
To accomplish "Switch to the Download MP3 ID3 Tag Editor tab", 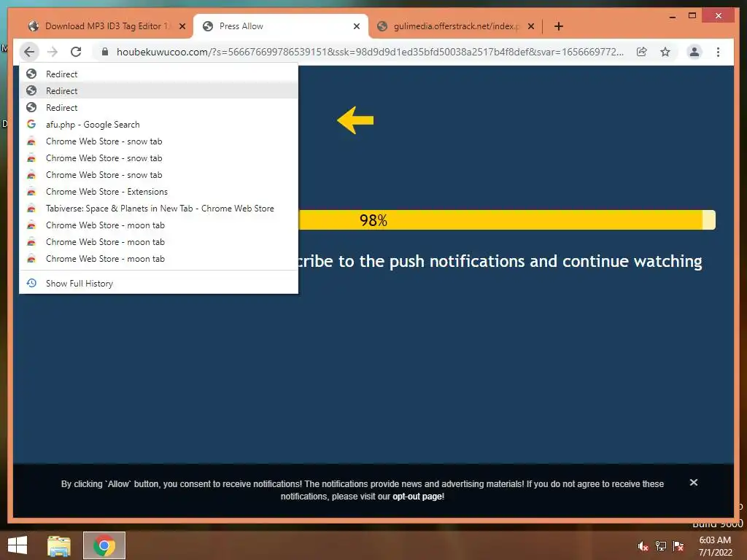I will click(x=106, y=26).
